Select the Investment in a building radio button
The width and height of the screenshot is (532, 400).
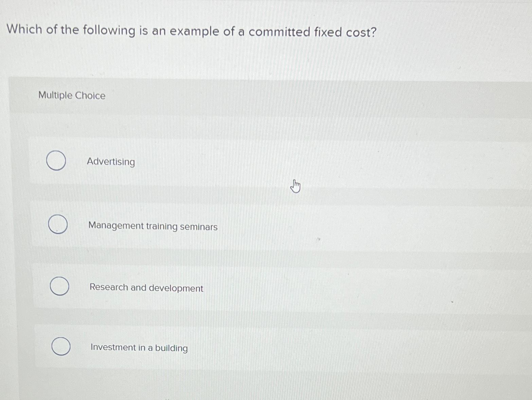(61, 346)
